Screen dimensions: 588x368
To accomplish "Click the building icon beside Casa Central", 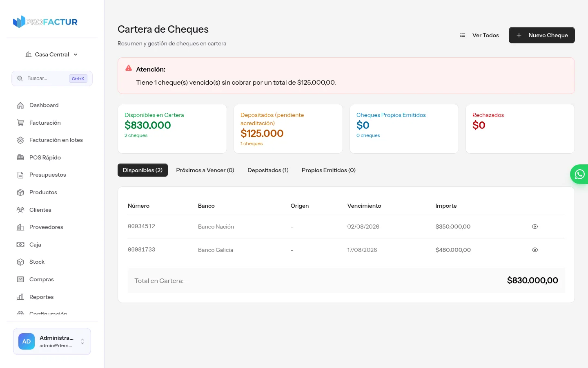I will pos(29,54).
